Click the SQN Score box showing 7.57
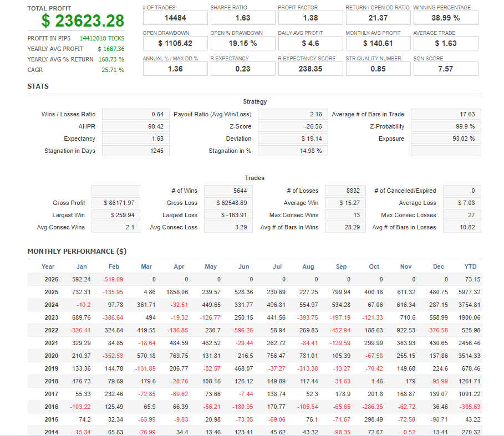This screenshot has height=436, width=504. pos(445,69)
